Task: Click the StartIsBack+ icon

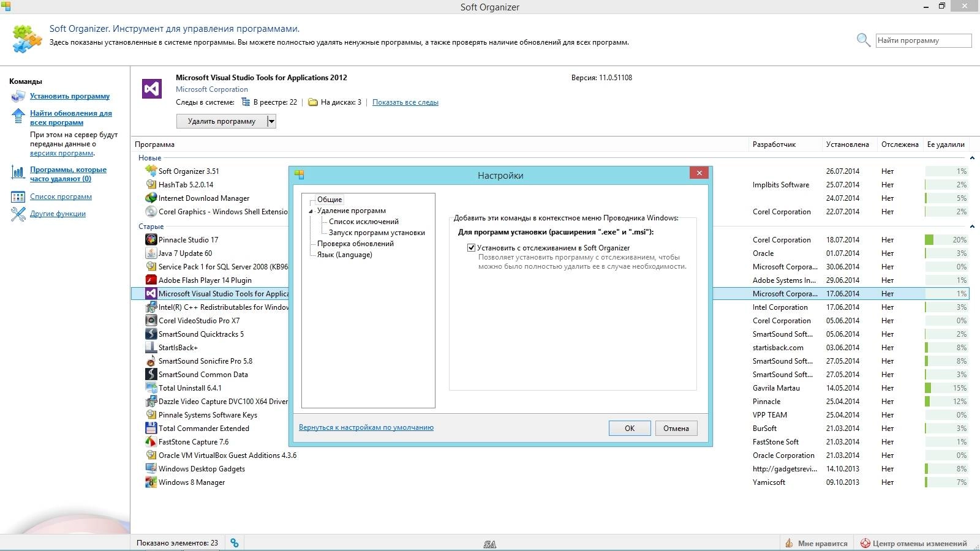Action: coord(151,347)
